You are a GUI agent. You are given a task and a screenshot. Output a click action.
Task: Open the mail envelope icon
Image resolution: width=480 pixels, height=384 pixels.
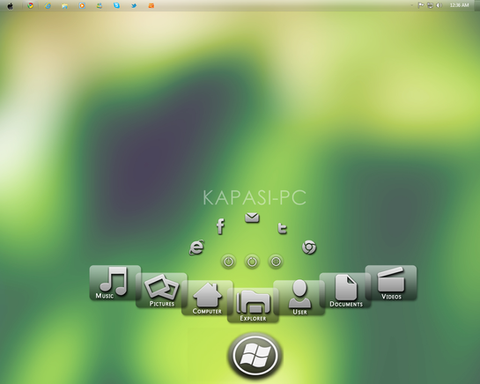click(252, 218)
